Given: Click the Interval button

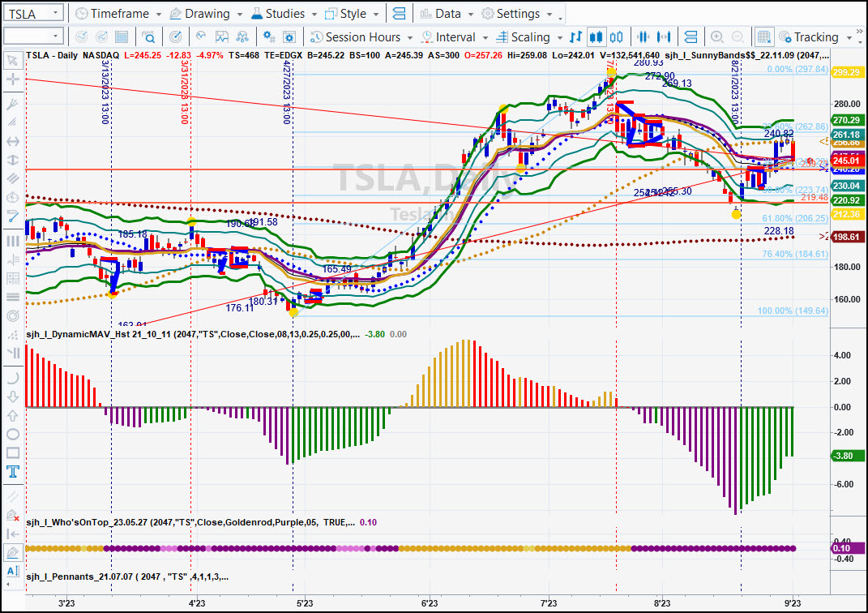Looking at the screenshot, I should coord(449,37).
